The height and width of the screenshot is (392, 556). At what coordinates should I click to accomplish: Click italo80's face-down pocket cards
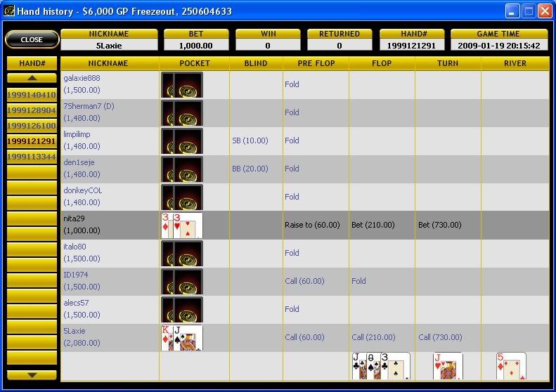pyautogui.click(x=182, y=254)
